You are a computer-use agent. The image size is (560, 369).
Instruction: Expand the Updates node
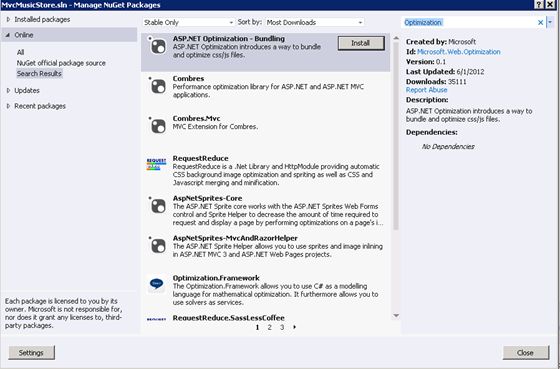pos(9,90)
